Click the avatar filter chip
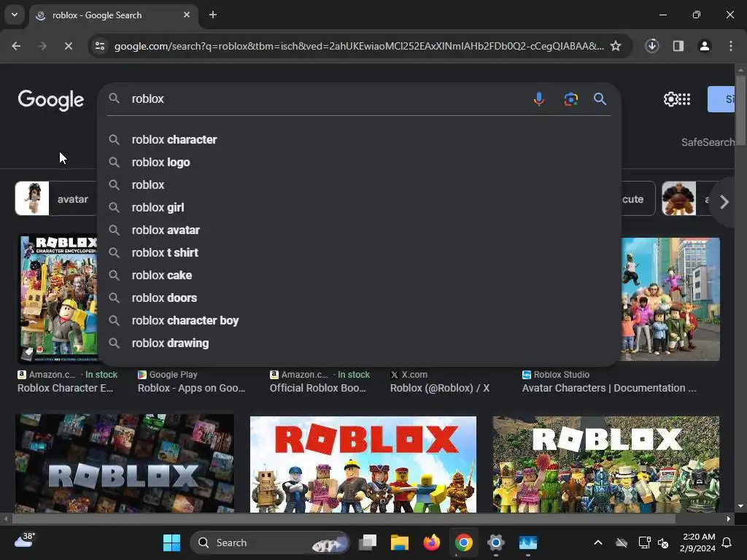The image size is (747, 560). click(x=56, y=198)
